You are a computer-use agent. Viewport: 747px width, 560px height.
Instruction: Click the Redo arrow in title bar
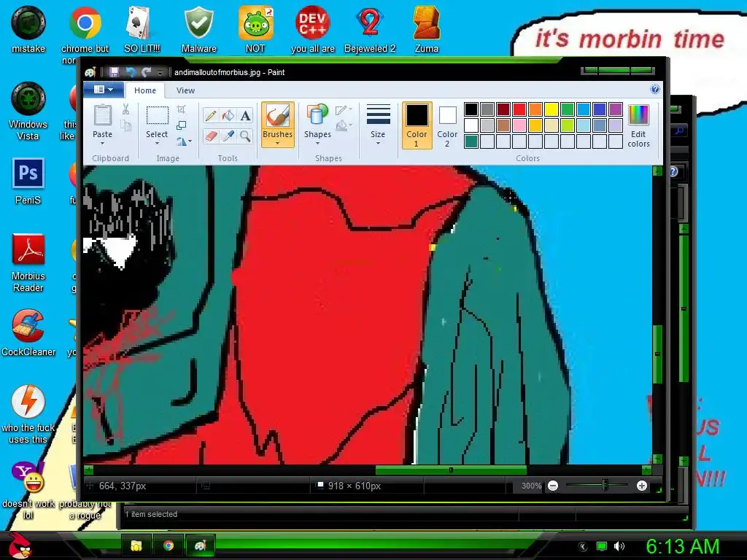coord(146,72)
